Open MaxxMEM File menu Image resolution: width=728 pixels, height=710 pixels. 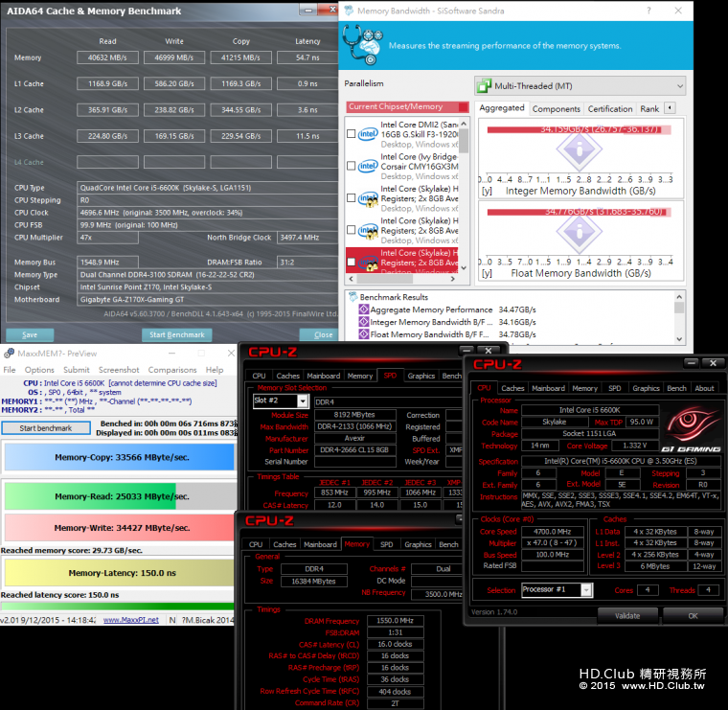pyautogui.click(x=10, y=370)
